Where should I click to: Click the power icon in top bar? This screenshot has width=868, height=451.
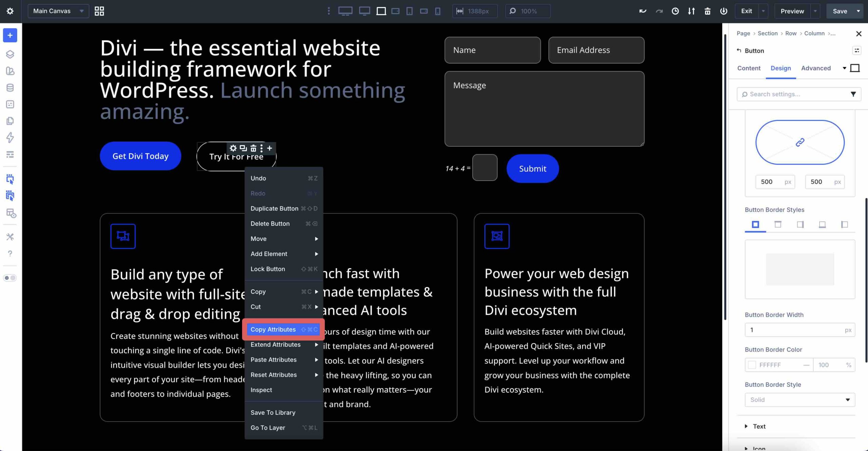tap(724, 11)
